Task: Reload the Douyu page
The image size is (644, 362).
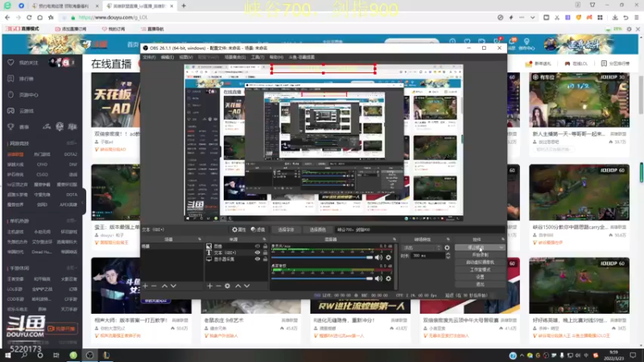Action: click(29, 17)
